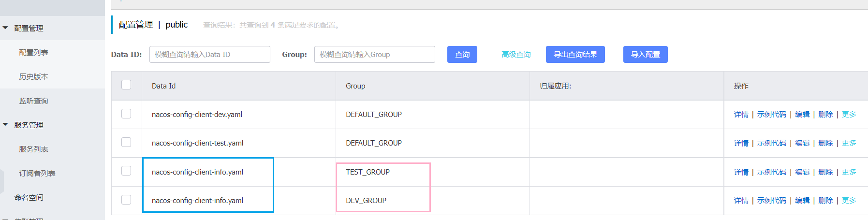
Task: Click 删除 for the TEST_GROUP row
Action: 825,172
